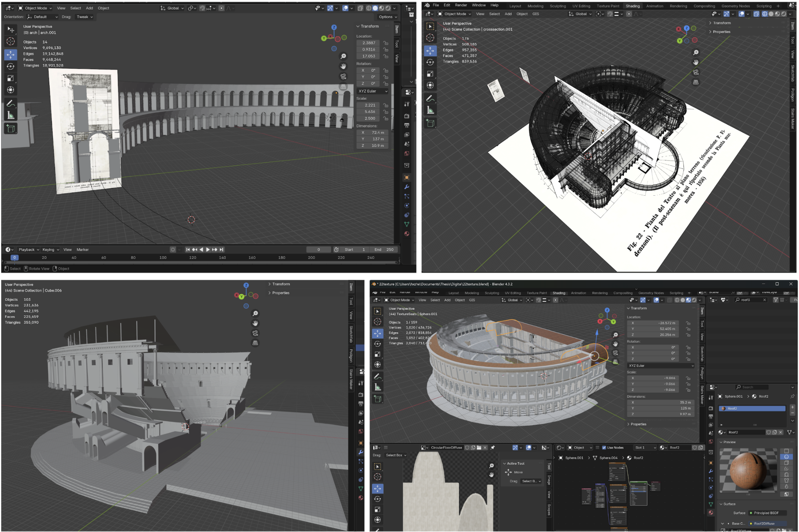
Task: Click the timeline horizontal scrollbar
Action: 201,263
